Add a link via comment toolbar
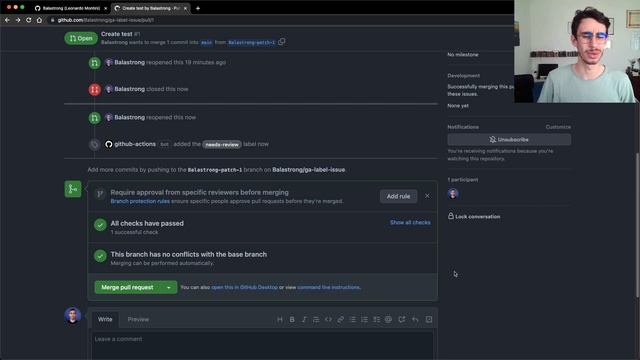 340,320
